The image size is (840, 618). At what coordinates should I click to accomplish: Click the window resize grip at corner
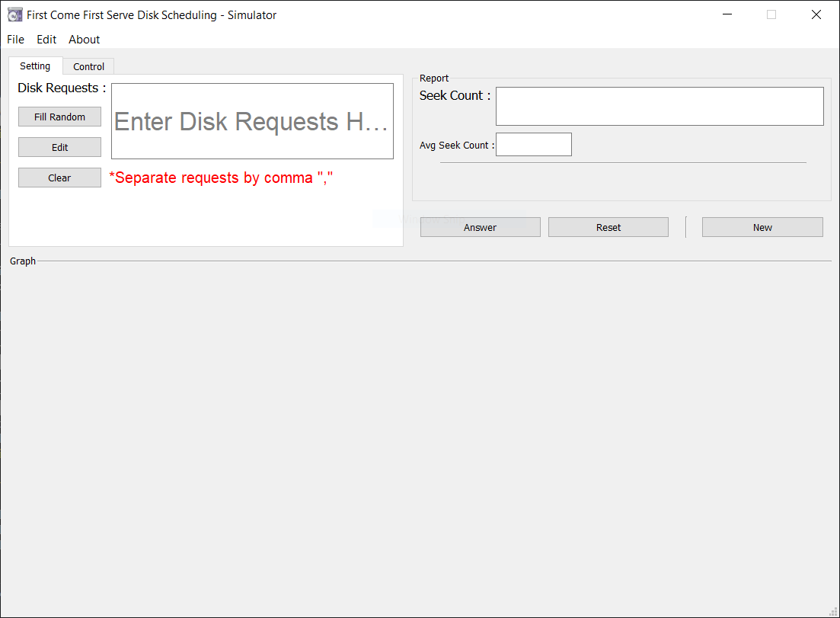[x=834, y=612]
